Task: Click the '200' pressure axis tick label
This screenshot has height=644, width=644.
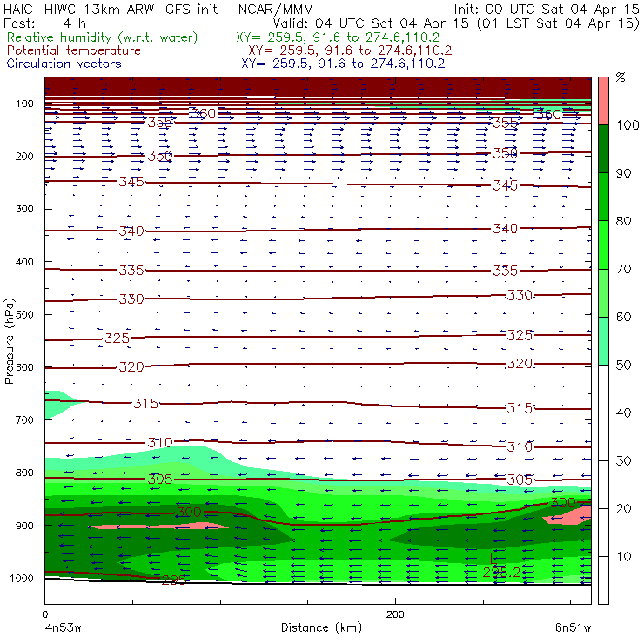Action: point(24,156)
